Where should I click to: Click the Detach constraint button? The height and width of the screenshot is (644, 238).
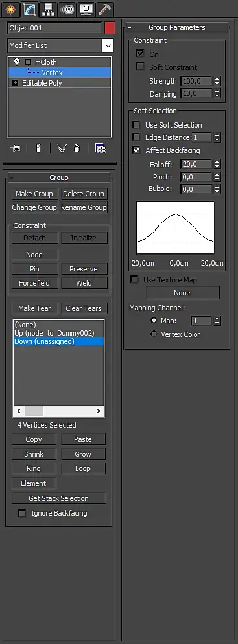click(x=34, y=238)
